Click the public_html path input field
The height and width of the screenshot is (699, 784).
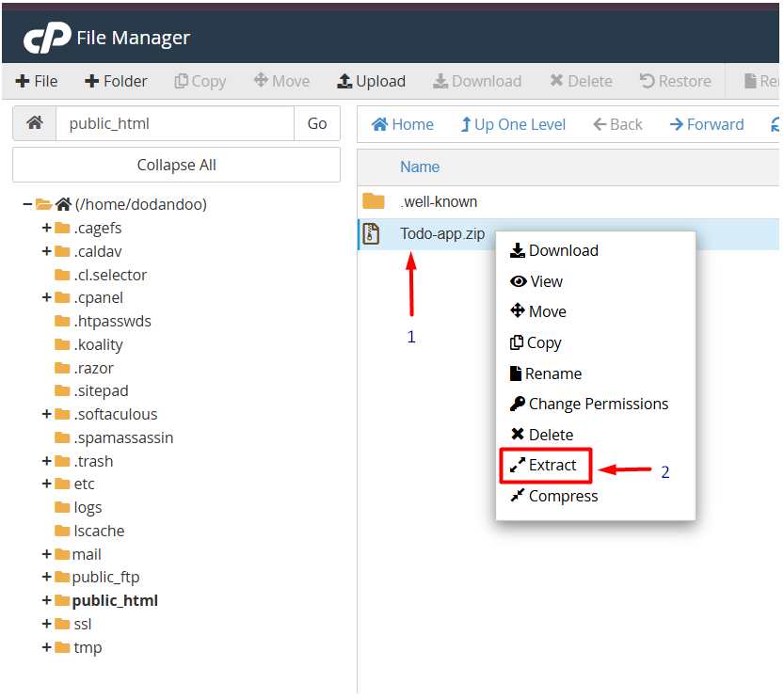tap(175, 123)
